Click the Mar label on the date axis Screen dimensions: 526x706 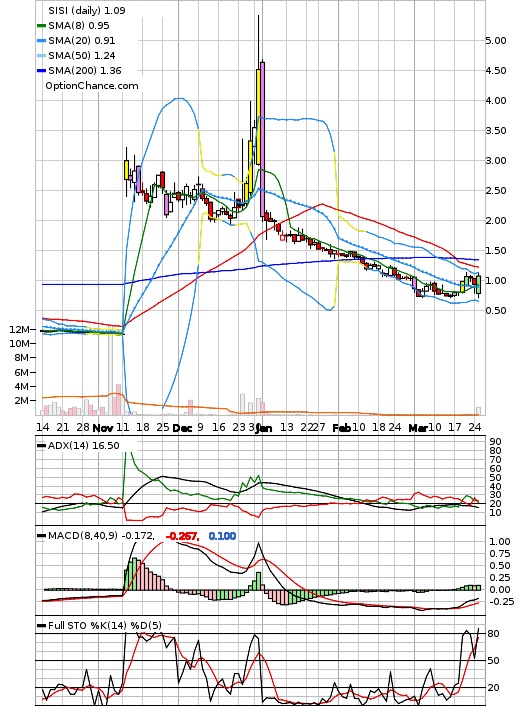point(417,428)
